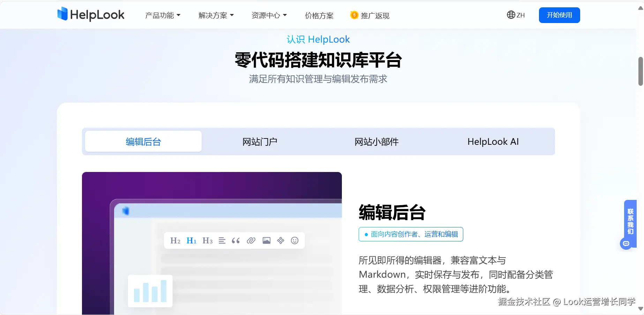Select the H2 heading icon in the editor toolbar

[x=175, y=240]
